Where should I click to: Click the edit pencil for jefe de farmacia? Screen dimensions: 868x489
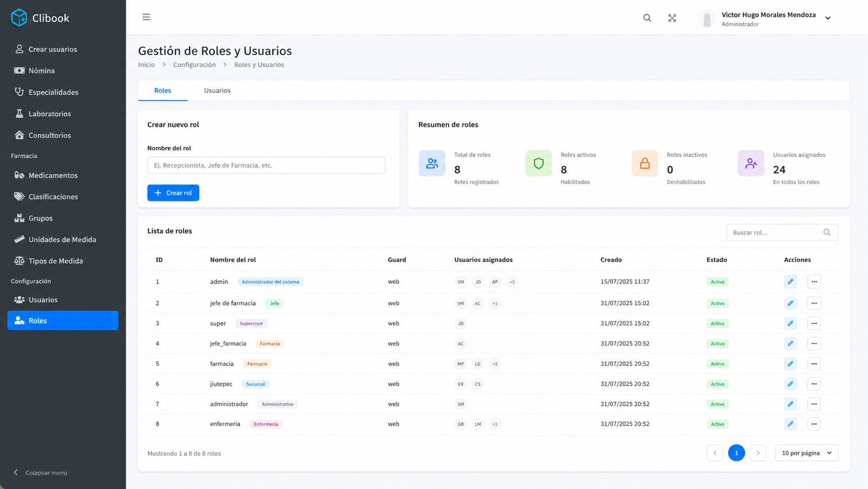pyautogui.click(x=790, y=303)
